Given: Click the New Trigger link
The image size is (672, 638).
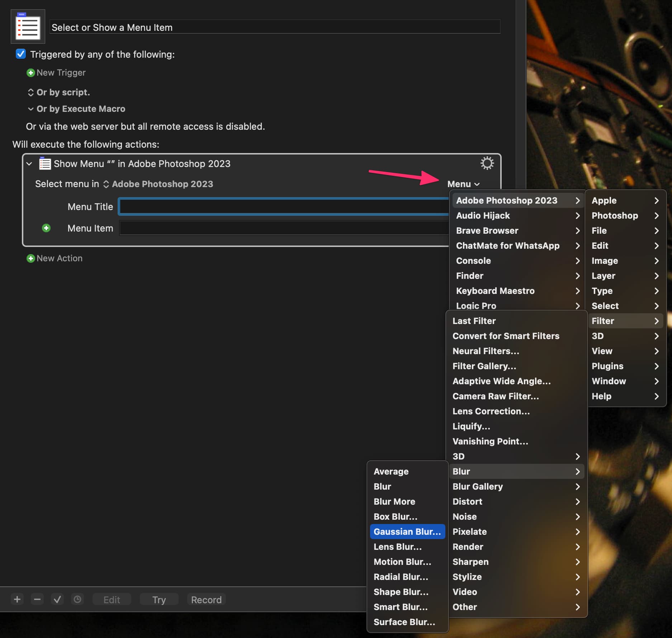Looking at the screenshot, I should 61,73.
